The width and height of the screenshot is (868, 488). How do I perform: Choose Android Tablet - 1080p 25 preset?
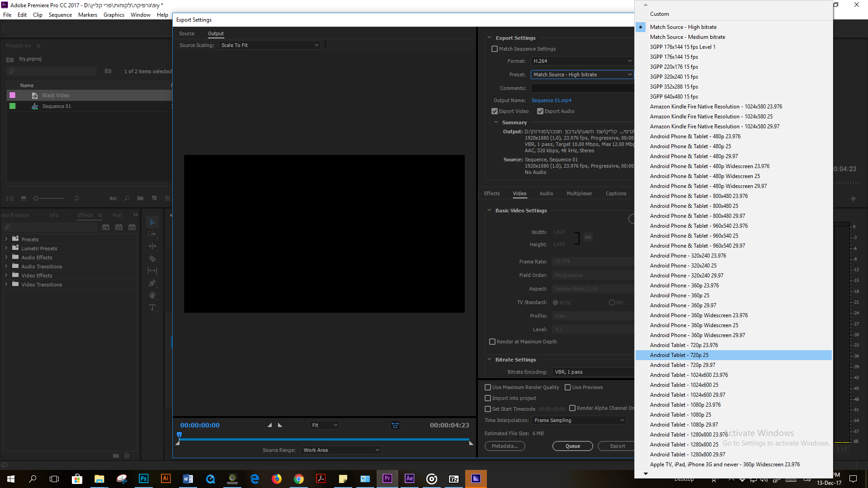click(680, 415)
